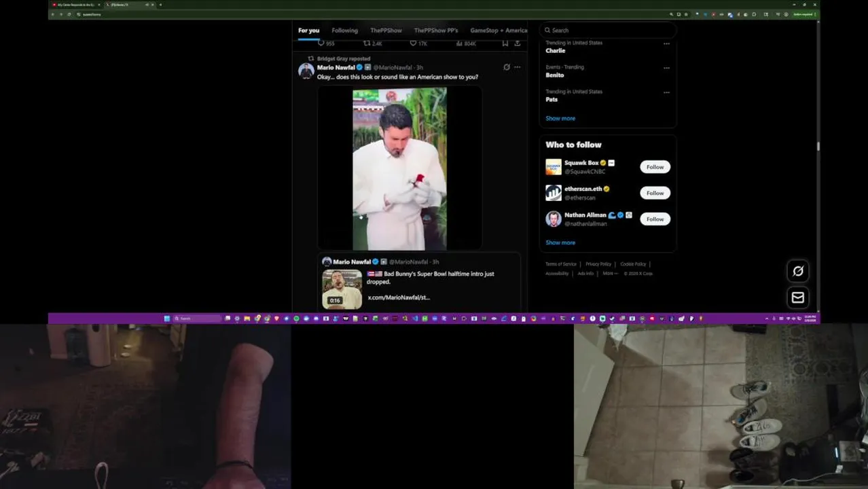Screen dimensions: 868x489
Task: Click the Squawk Box profile picture
Action: [554, 167]
